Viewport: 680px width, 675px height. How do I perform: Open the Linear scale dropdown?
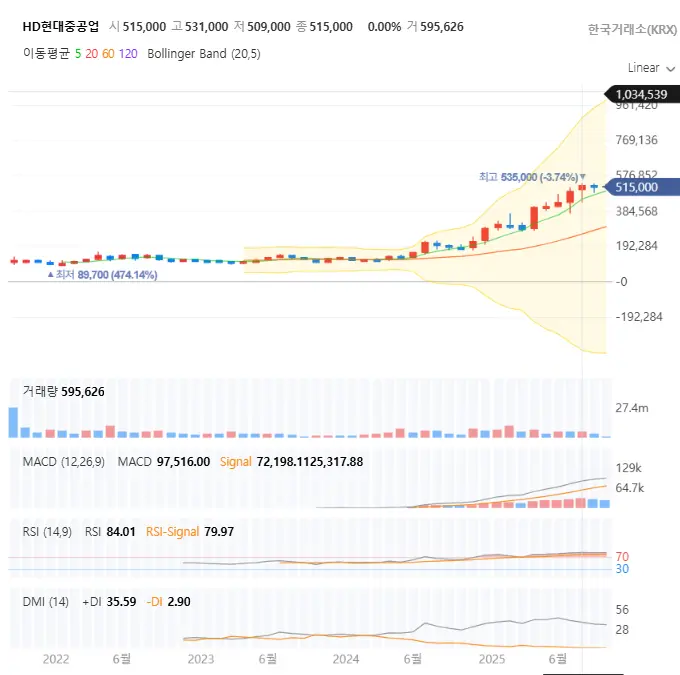click(651, 68)
